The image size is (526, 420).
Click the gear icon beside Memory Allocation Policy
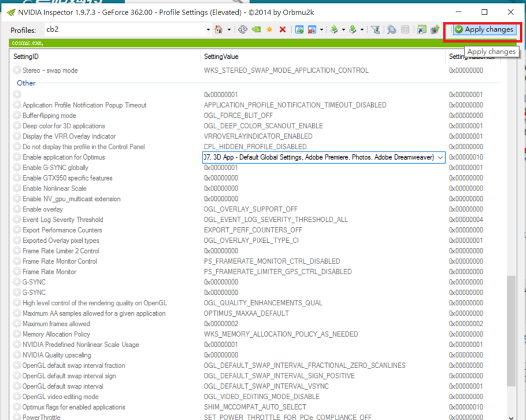click(x=16, y=334)
